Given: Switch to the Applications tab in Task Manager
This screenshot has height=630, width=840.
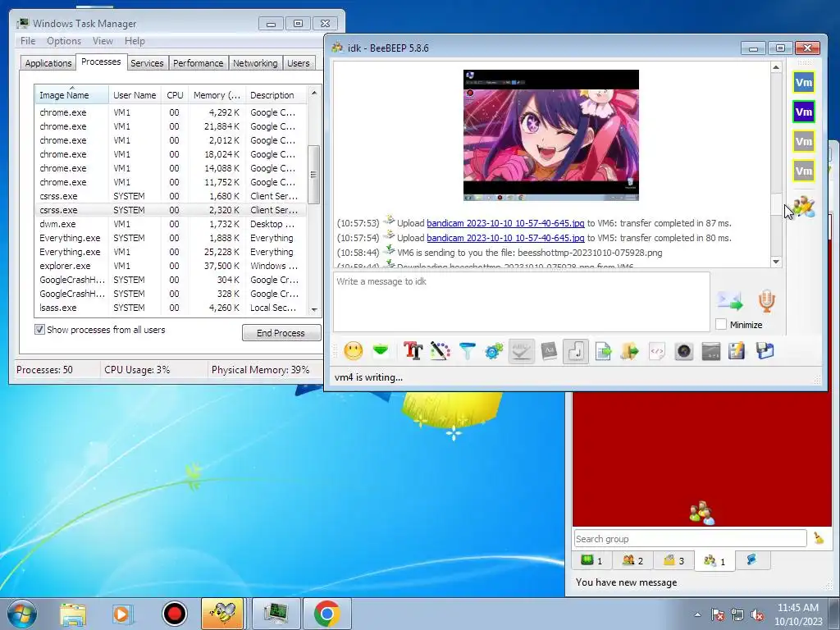Looking at the screenshot, I should coord(48,63).
